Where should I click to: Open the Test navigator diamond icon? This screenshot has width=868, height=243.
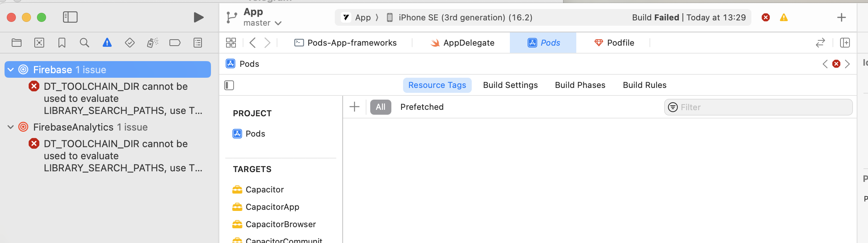point(130,43)
